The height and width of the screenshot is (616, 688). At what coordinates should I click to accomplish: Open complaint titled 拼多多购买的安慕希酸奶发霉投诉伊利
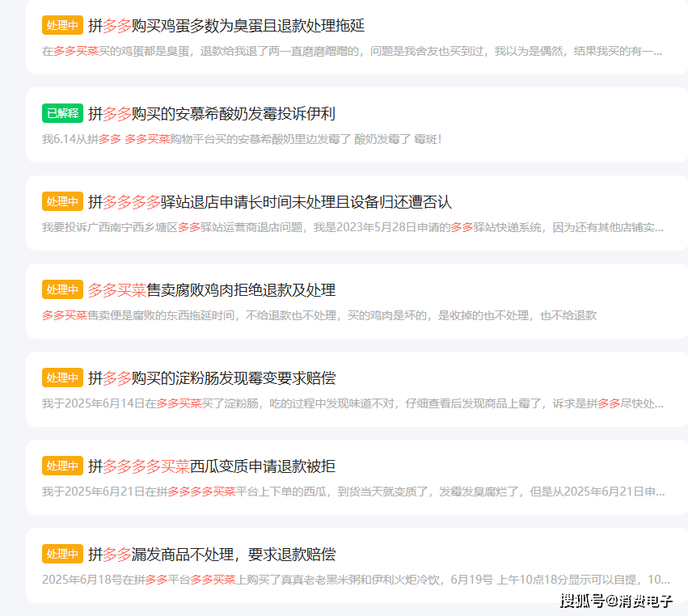click(x=212, y=114)
